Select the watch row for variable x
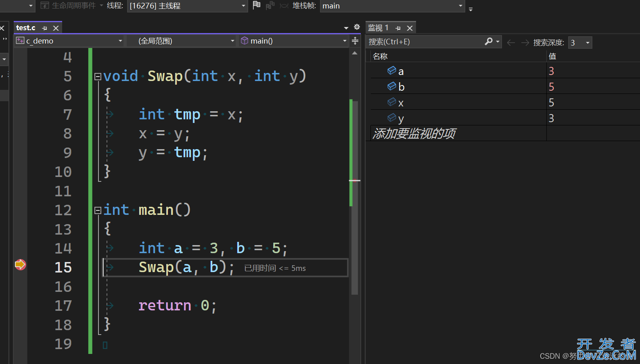 click(x=505, y=103)
